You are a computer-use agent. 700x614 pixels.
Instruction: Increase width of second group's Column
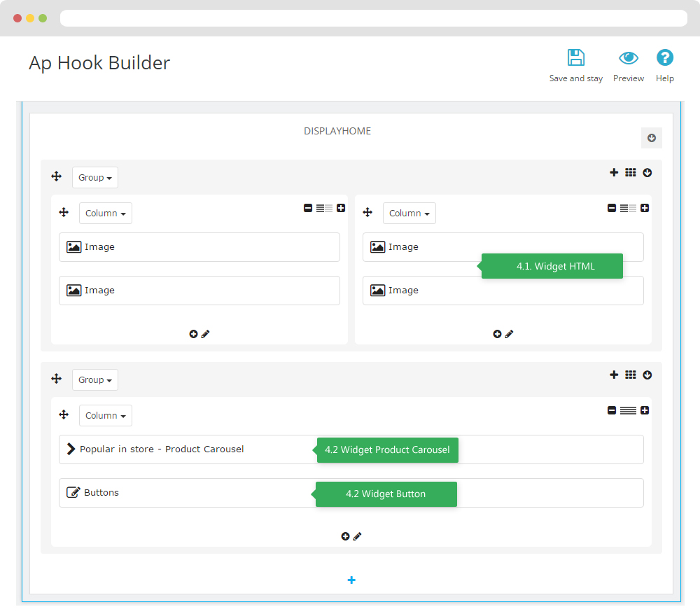(x=645, y=410)
